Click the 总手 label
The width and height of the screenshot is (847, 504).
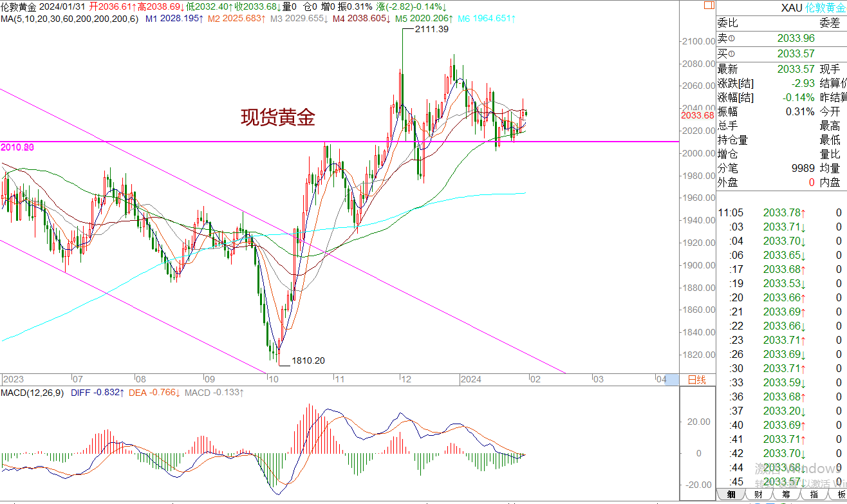[728, 126]
